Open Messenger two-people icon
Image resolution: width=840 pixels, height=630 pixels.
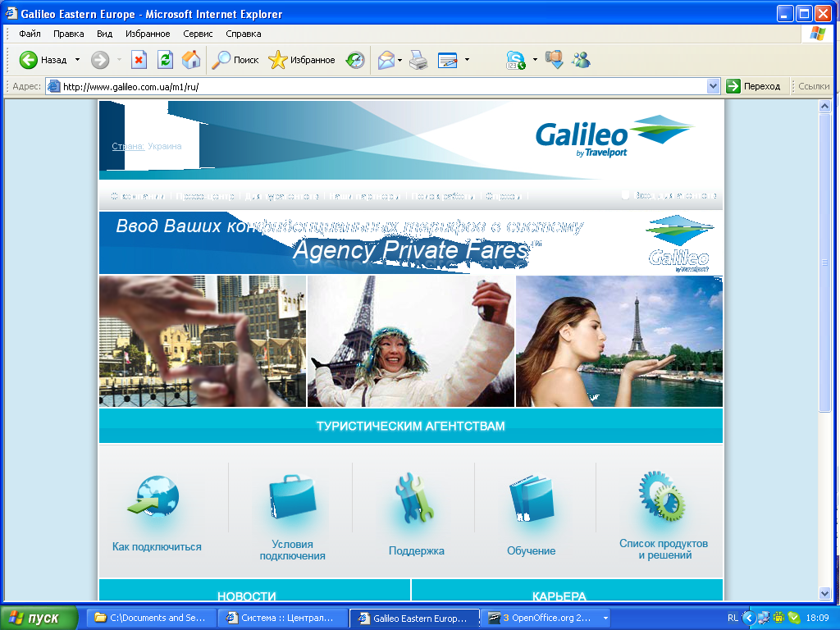(581, 59)
